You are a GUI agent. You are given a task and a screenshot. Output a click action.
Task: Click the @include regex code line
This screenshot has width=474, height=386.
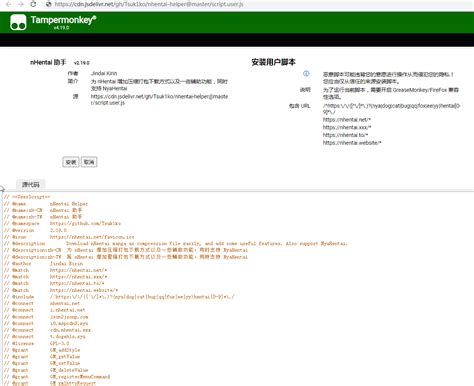pos(119,297)
